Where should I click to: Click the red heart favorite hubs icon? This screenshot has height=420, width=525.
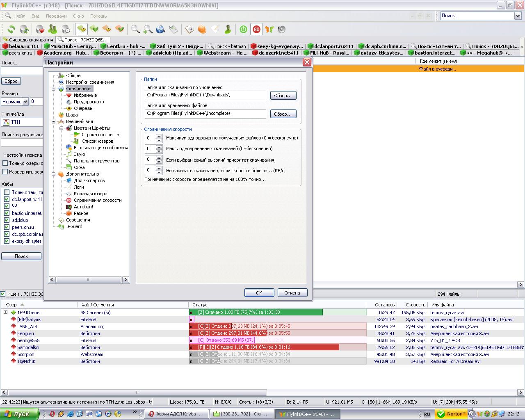(40, 29)
